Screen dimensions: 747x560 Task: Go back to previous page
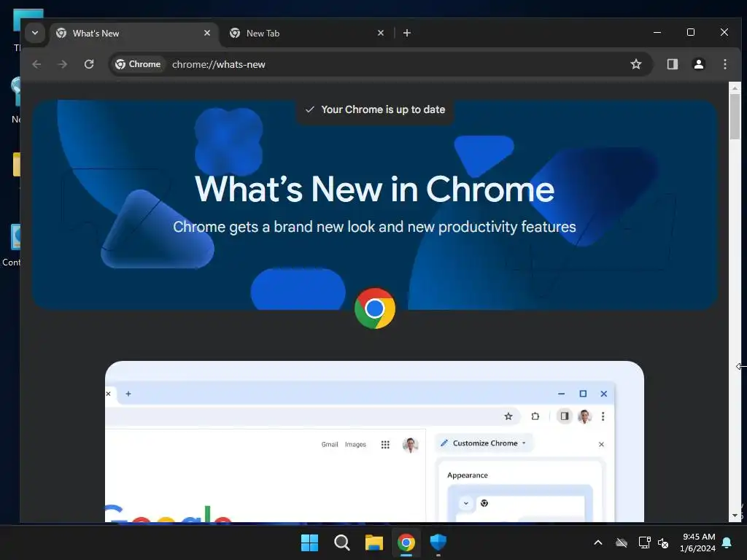(x=36, y=64)
